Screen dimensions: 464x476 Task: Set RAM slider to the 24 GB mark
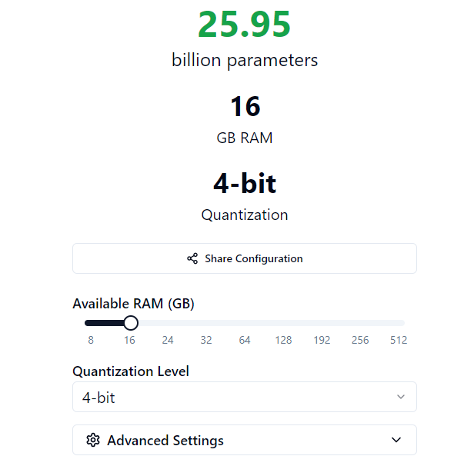point(168,323)
